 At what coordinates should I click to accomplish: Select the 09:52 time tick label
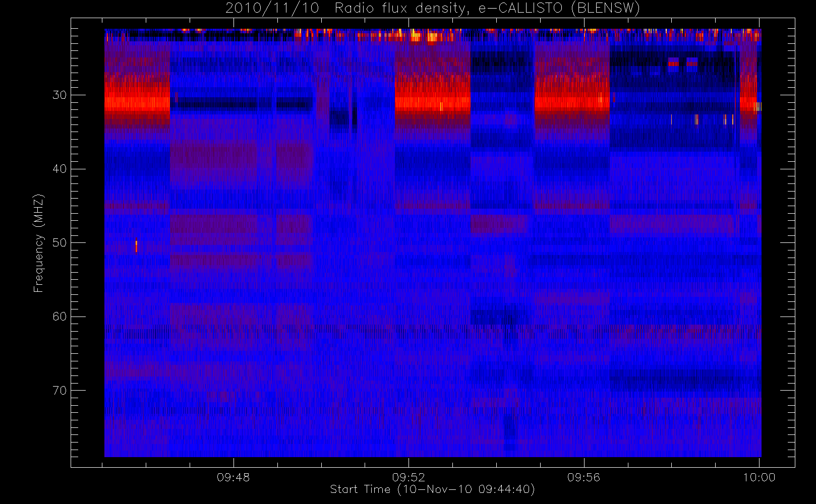(x=409, y=477)
